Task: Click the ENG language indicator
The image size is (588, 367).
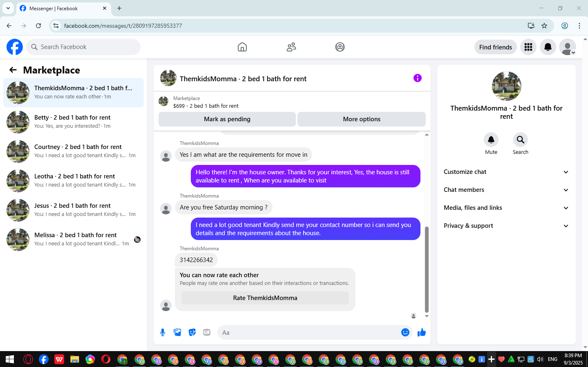Action: click(553, 359)
